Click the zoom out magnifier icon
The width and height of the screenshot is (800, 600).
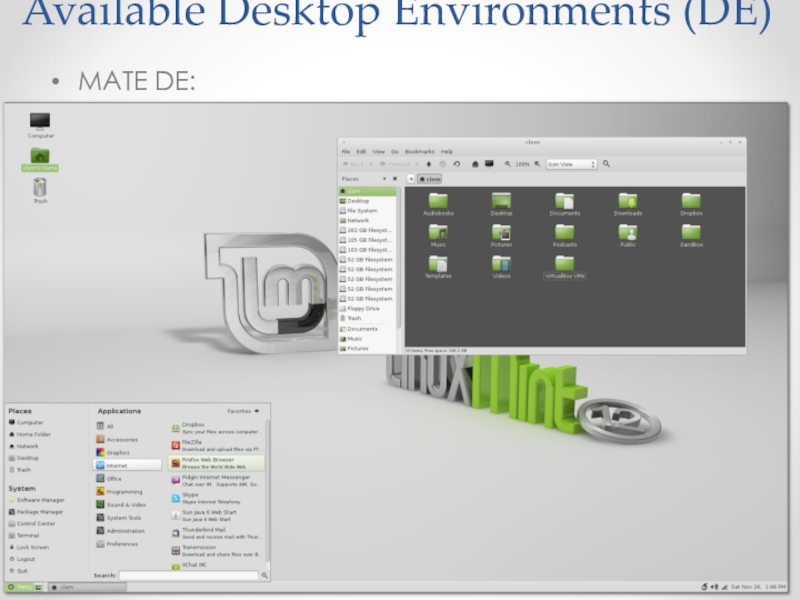point(508,164)
